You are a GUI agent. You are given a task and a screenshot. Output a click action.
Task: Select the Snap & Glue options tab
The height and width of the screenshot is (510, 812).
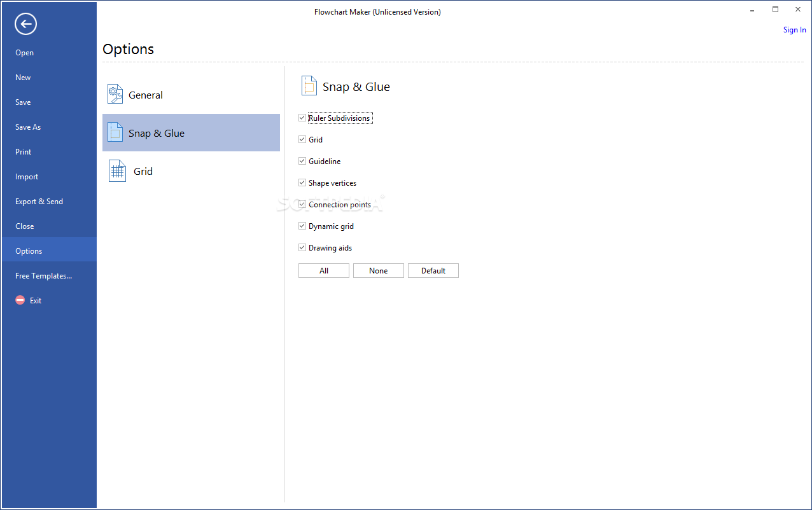click(x=191, y=132)
